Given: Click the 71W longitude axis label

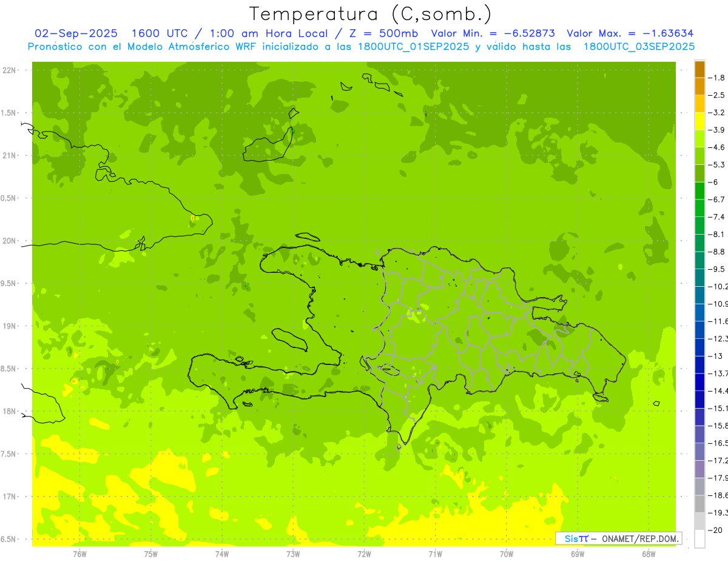Looking at the screenshot, I should 435,554.
